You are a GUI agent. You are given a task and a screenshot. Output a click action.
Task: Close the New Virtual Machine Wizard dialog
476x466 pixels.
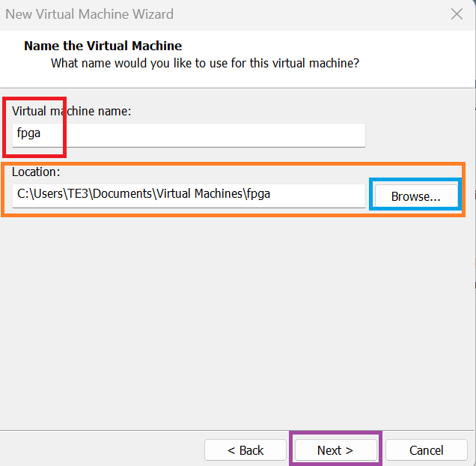click(x=457, y=14)
